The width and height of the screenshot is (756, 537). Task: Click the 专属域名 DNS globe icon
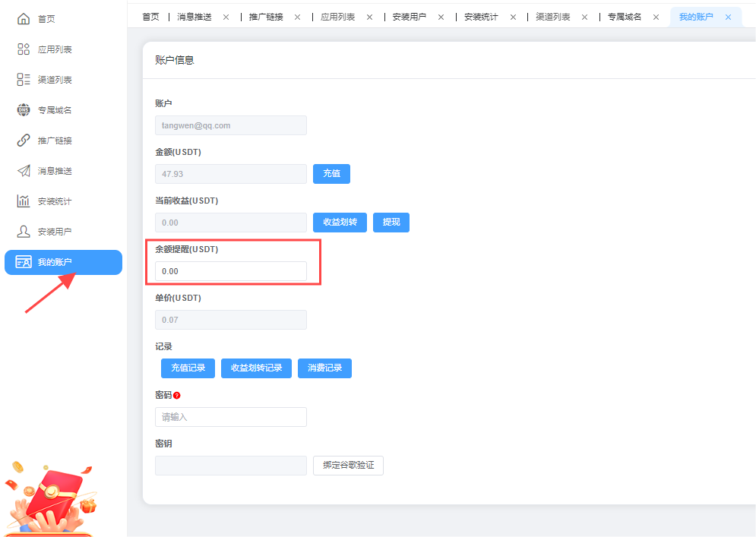24,110
